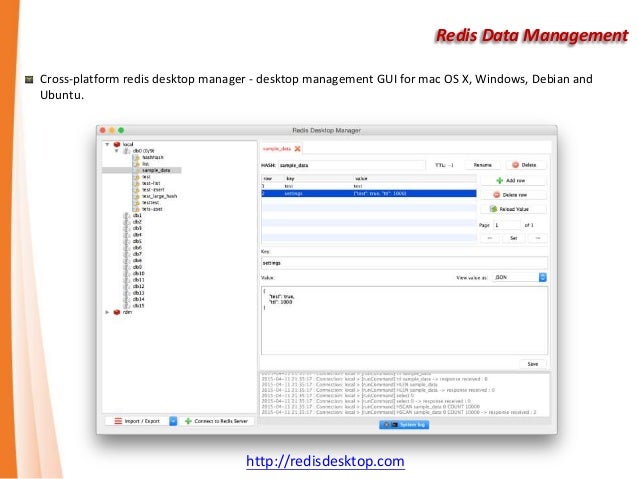Select the settings row in the hash table
The image size is (638, 479).
click(x=369, y=193)
